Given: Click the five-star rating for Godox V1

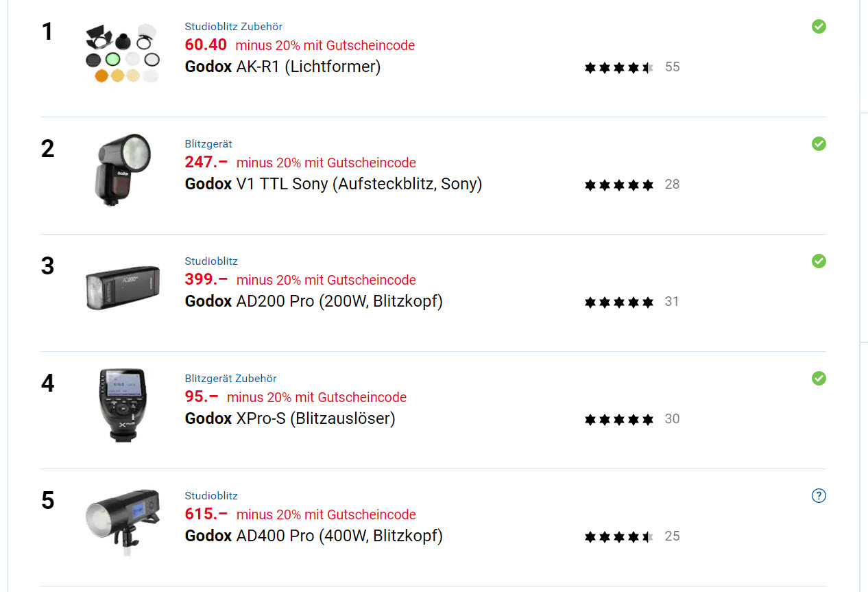Looking at the screenshot, I should 618,185.
